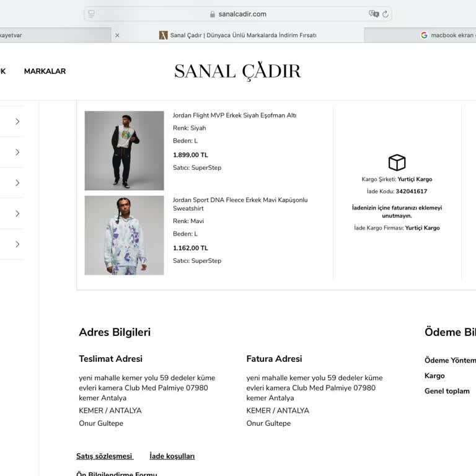Click the price 1.162,00 TL
This screenshot has height=476, width=476.
coord(190,248)
